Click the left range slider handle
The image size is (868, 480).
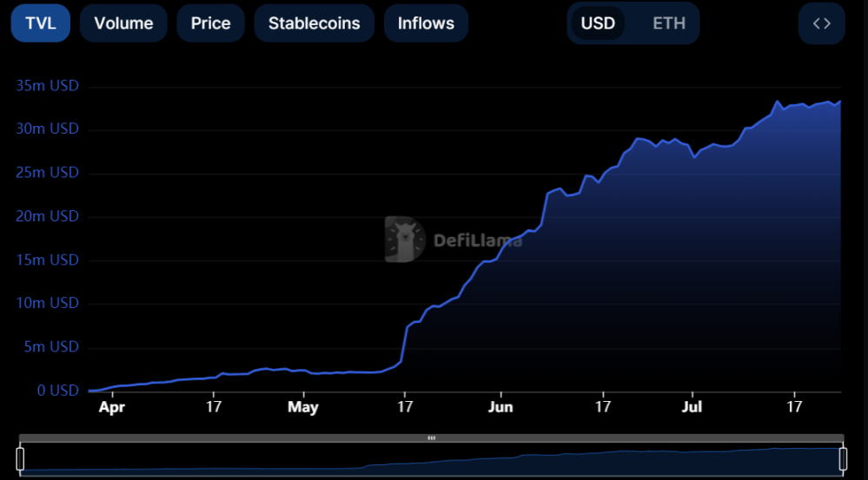click(21, 459)
